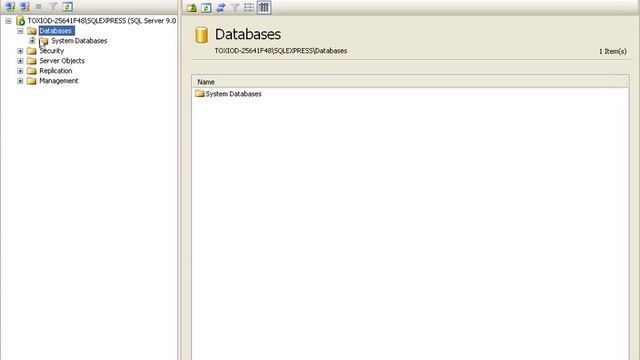640x360 pixels.
Task: Click Refresh in Object Explorer toolbar
Action: 68,7
